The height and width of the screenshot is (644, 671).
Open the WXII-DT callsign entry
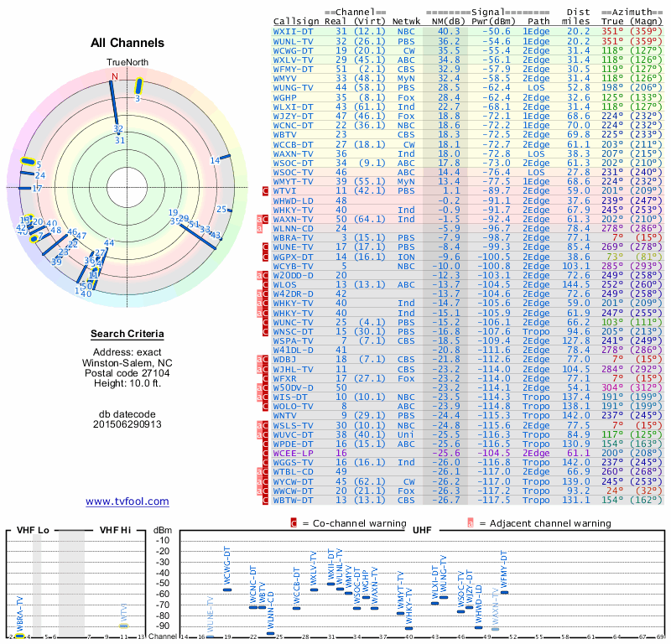tap(294, 31)
